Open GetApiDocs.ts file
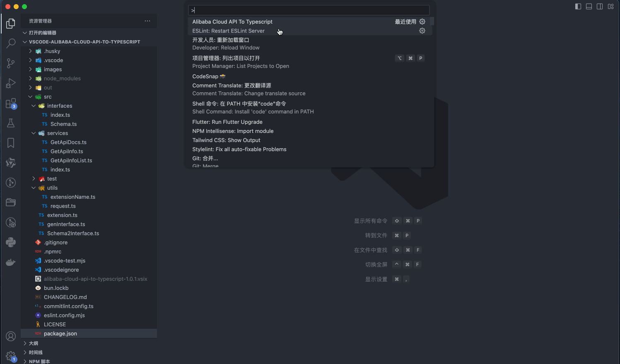Viewport: 620px width, 364px height. [89, 142]
